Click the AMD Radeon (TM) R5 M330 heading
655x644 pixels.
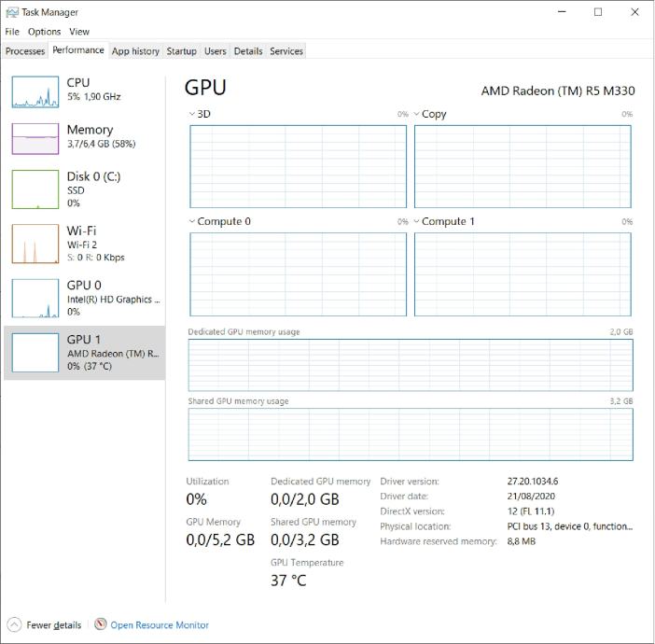coord(558,91)
